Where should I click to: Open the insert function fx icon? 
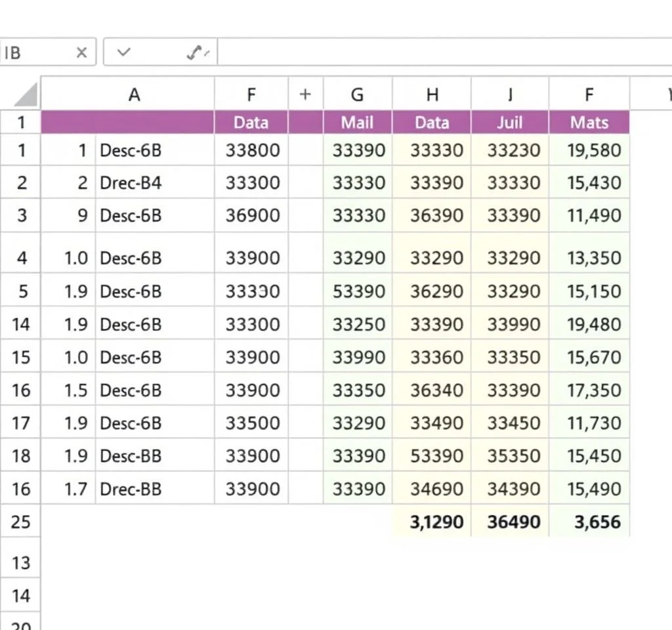click(197, 53)
